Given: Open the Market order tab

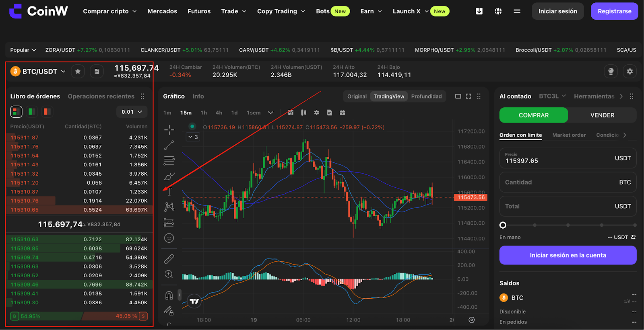Looking at the screenshot, I should tap(569, 135).
